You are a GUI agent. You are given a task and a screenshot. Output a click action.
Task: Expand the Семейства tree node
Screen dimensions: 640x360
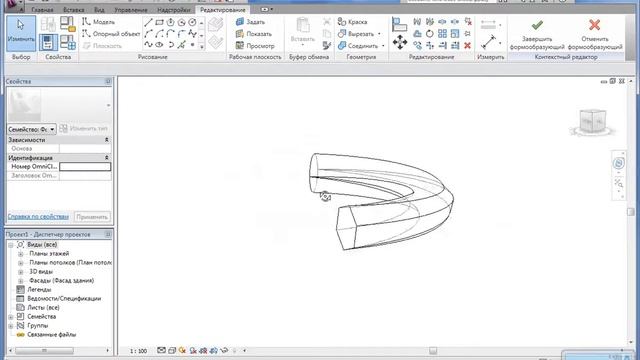pos(11,317)
